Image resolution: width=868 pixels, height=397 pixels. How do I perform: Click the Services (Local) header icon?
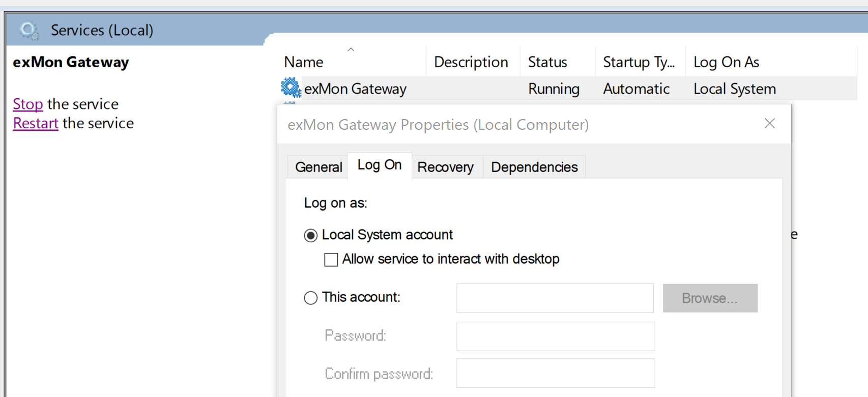pos(30,31)
